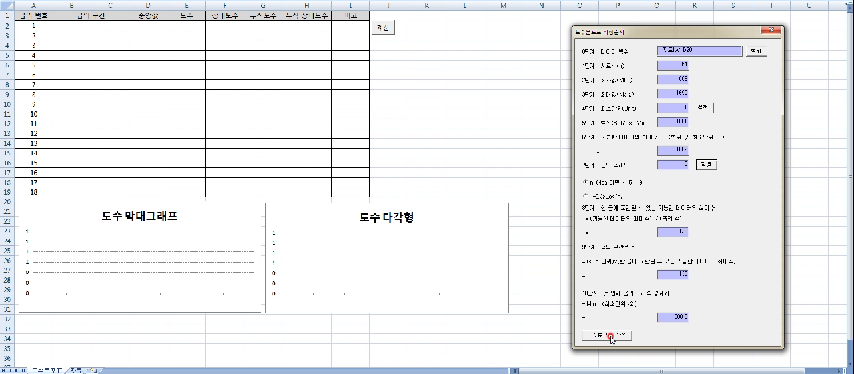Click the small button above the grid in column J
Screen dimensions: 854x374
[382, 28]
